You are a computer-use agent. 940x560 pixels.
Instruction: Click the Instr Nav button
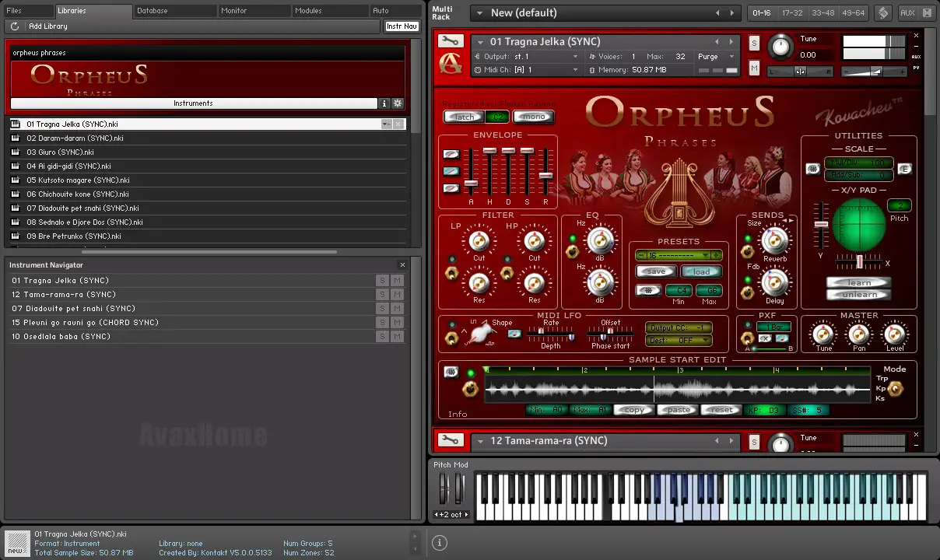402,26
